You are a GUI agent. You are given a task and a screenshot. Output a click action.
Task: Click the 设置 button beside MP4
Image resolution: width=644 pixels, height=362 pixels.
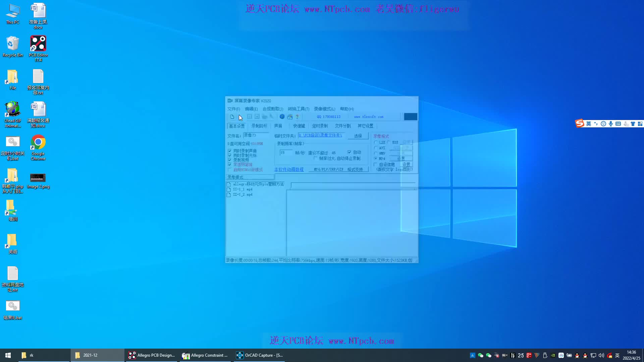coord(401,159)
